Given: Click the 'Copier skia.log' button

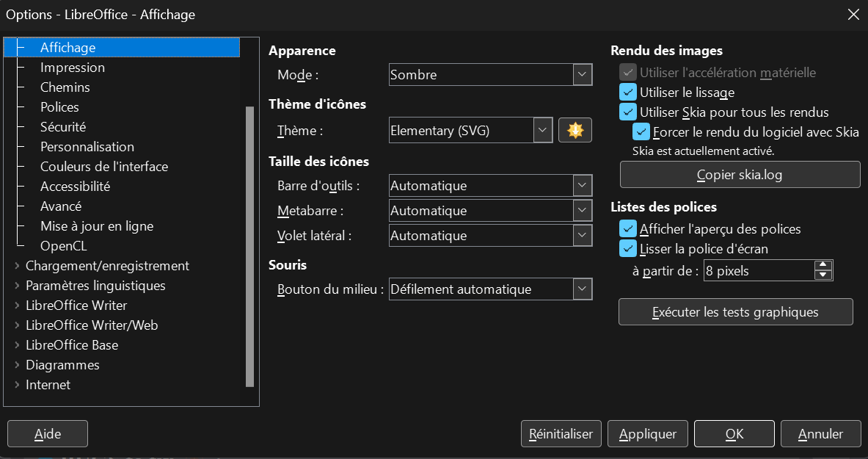Looking at the screenshot, I should point(739,174).
